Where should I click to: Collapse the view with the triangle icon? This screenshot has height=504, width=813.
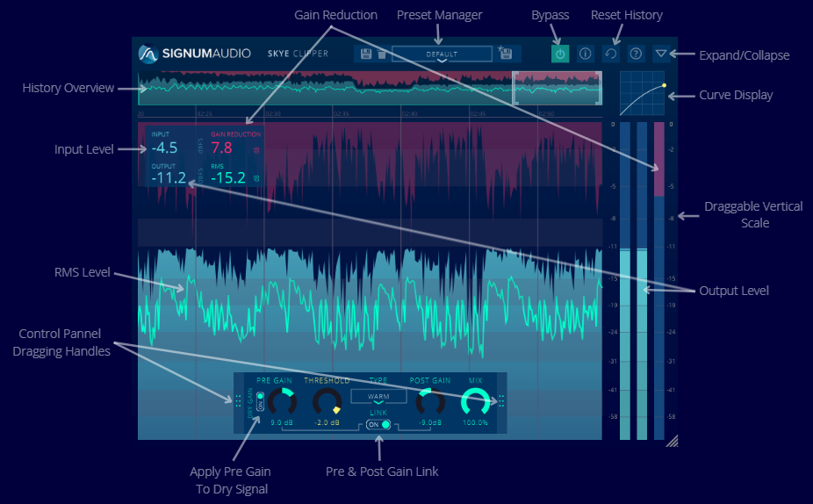coord(660,54)
